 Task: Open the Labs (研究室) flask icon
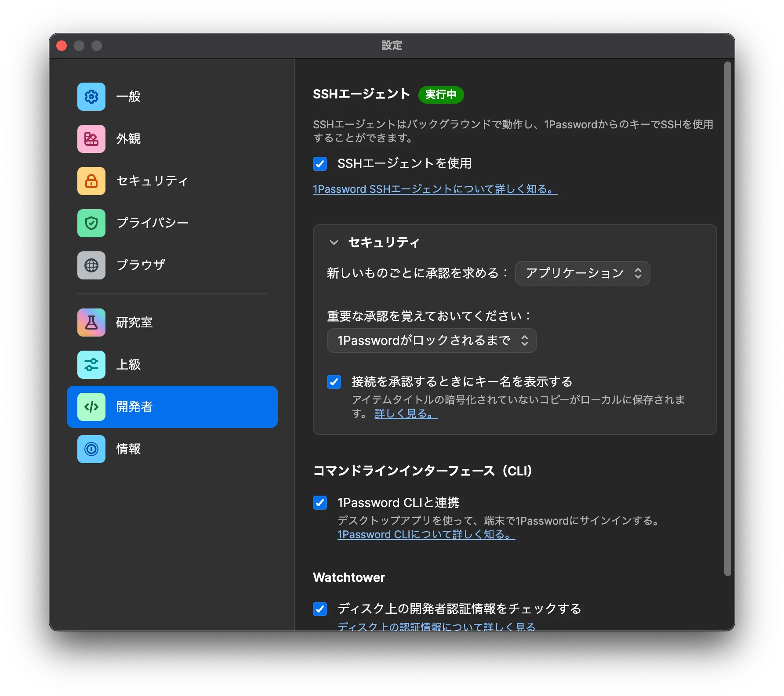coord(91,323)
